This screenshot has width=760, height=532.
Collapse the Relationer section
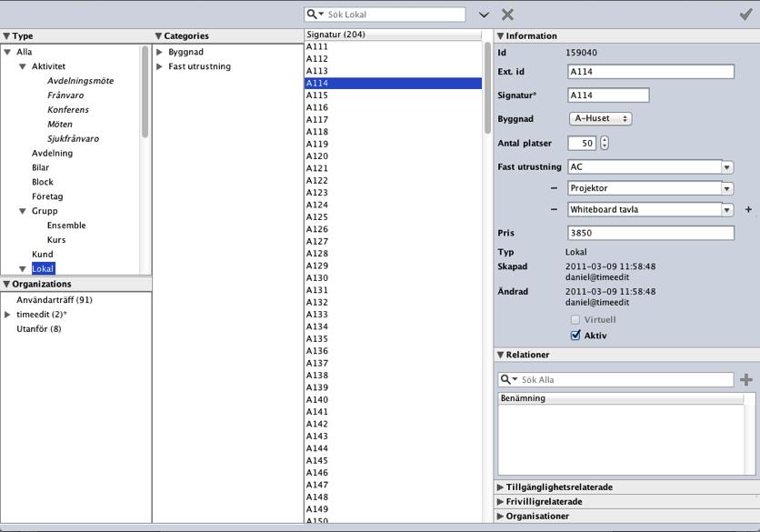pos(501,355)
